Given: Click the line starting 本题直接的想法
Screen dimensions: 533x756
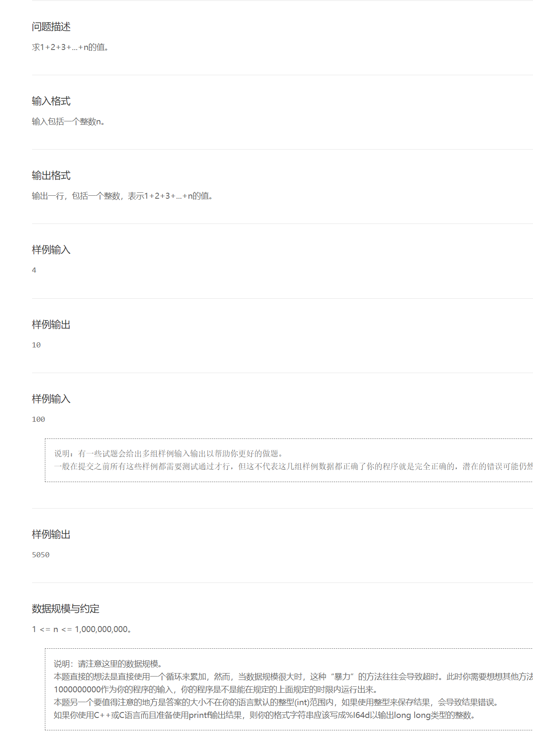Looking at the screenshot, I should tap(293, 677).
